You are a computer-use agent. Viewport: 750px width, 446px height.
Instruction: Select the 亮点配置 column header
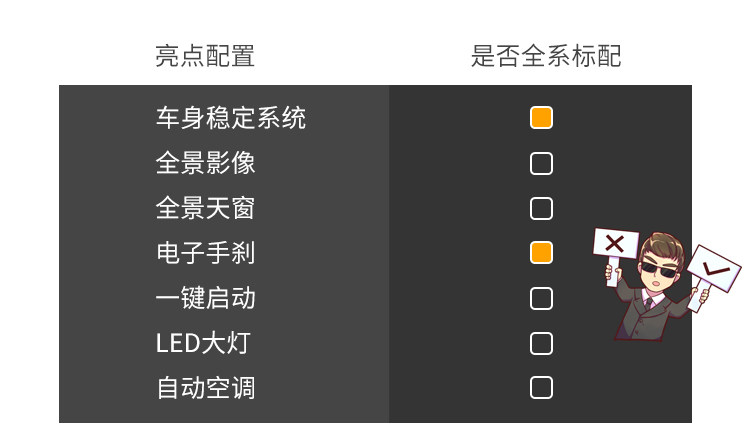click(205, 56)
